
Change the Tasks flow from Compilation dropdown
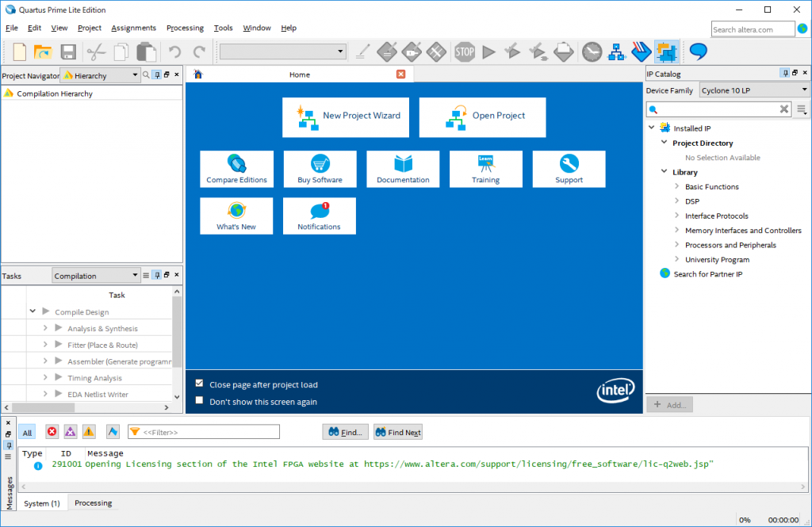point(95,275)
